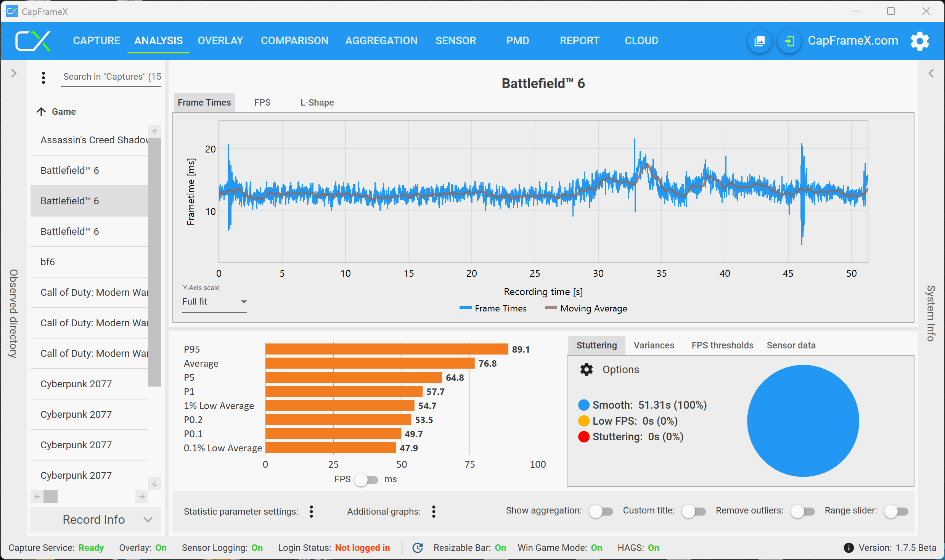Open Statistic parameter settings three-dot menu
945x560 pixels.
coord(311,511)
